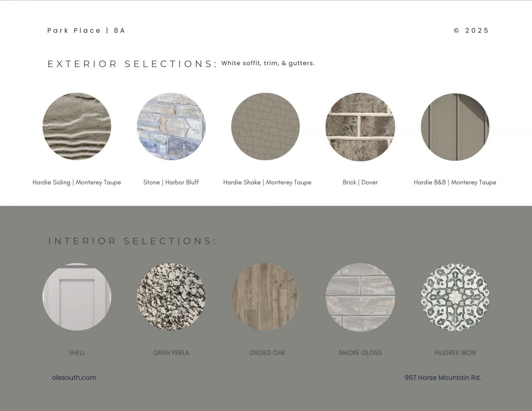Select the Harbor Bluff stone sample circle
The image size is (532, 411).
[x=171, y=127]
